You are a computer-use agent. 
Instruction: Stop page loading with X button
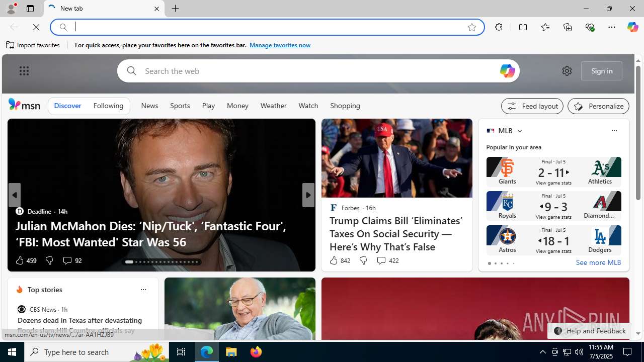point(36,27)
